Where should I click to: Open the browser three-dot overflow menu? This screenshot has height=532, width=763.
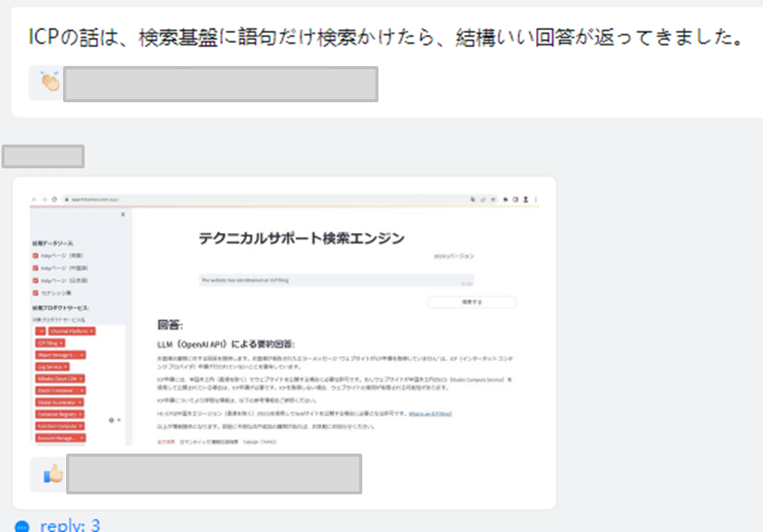tap(535, 198)
